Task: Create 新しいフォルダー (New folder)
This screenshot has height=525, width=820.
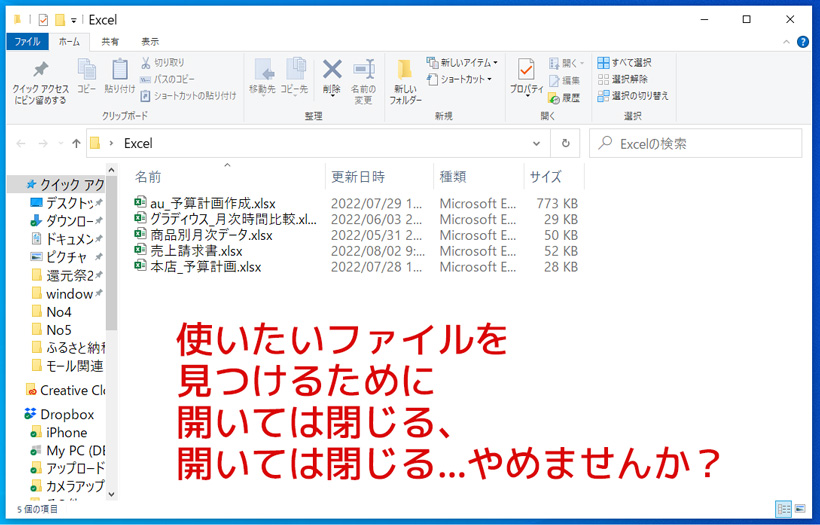Action: coord(405,81)
